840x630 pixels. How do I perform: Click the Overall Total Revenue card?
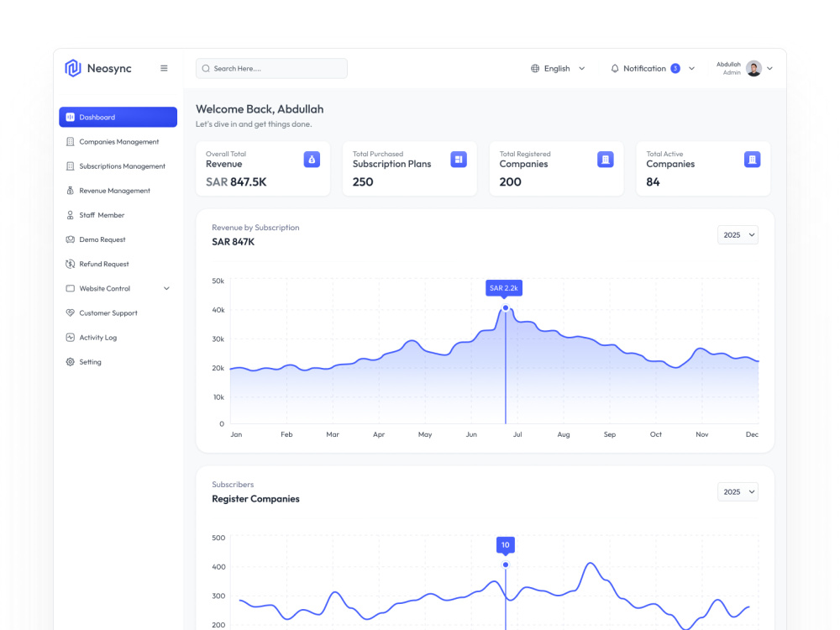[263, 169]
